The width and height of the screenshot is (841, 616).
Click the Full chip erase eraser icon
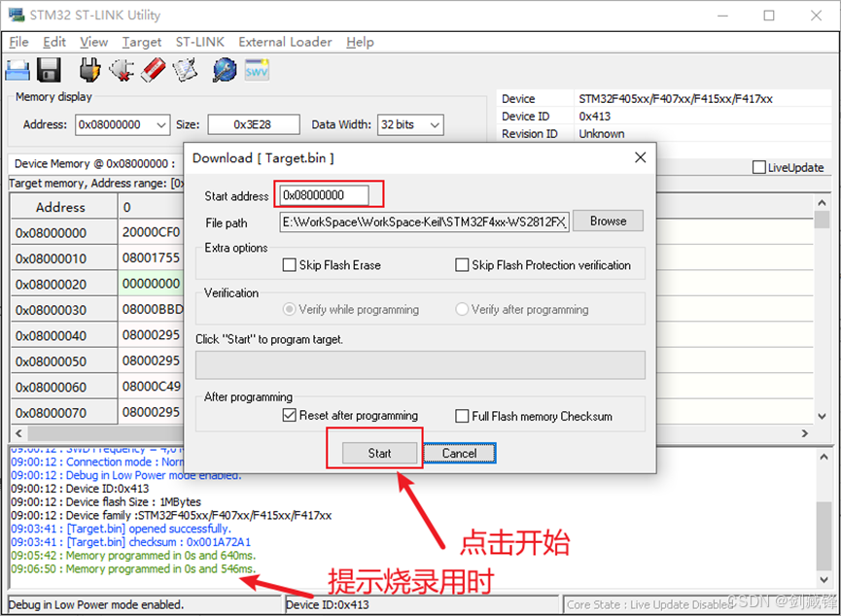(154, 70)
